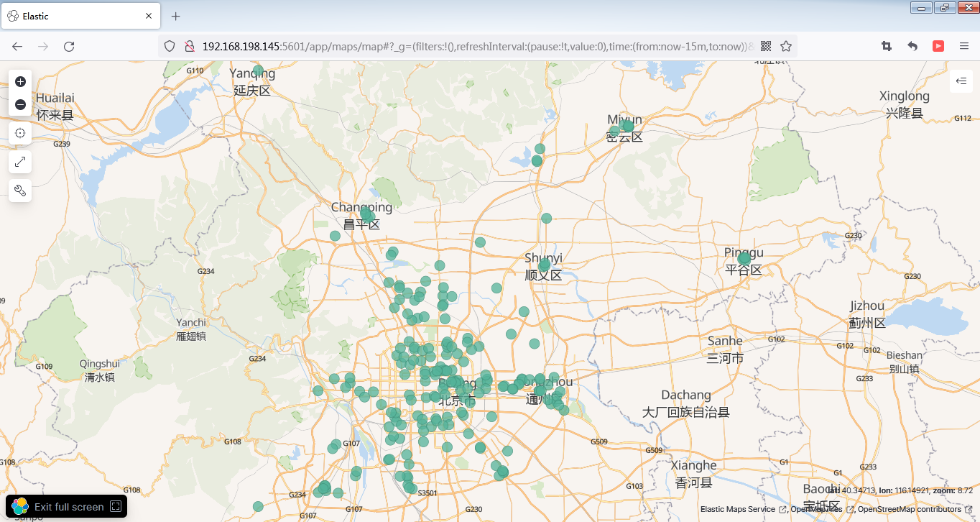
Task: Click the Elastic logo in exit button
Action: (x=20, y=506)
